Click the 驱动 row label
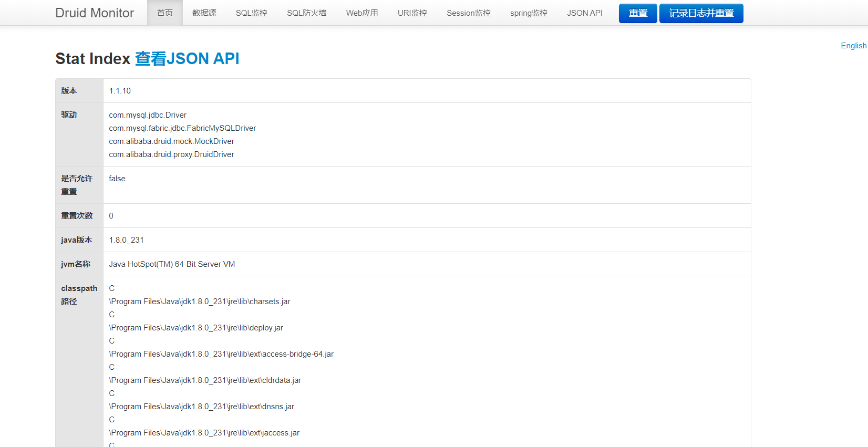Viewport: 868px width, 447px height. click(x=69, y=115)
